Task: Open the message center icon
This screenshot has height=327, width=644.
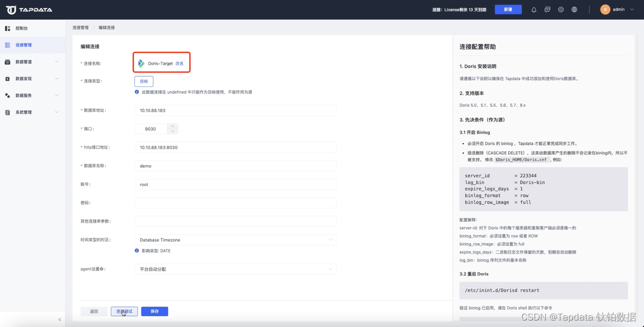Action: (x=547, y=10)
